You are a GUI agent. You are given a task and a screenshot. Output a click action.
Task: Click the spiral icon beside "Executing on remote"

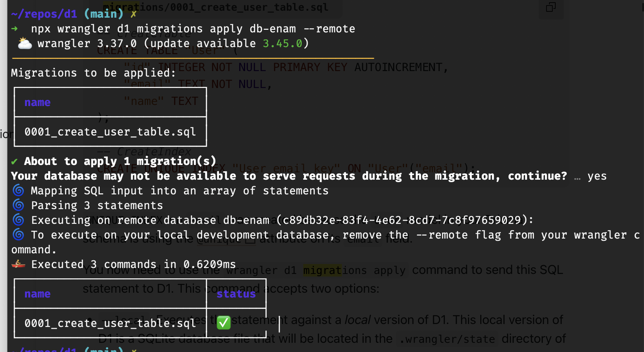(x=18, y=220)
